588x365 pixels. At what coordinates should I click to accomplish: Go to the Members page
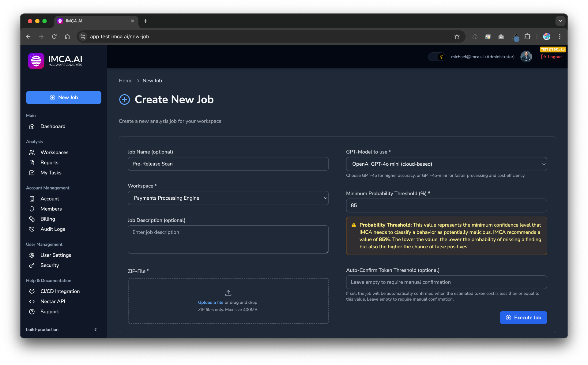pyautogui.click(x=51, y=209)
